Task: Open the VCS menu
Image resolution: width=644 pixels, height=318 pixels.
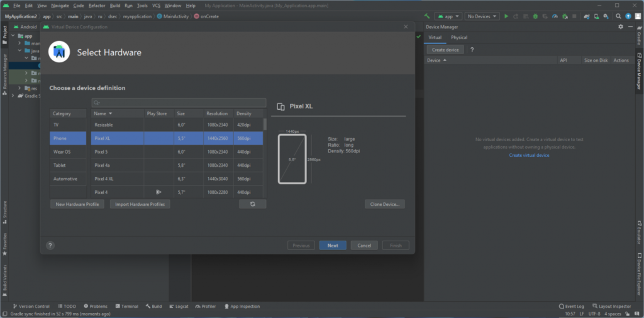Action: (x=156, y=6)
